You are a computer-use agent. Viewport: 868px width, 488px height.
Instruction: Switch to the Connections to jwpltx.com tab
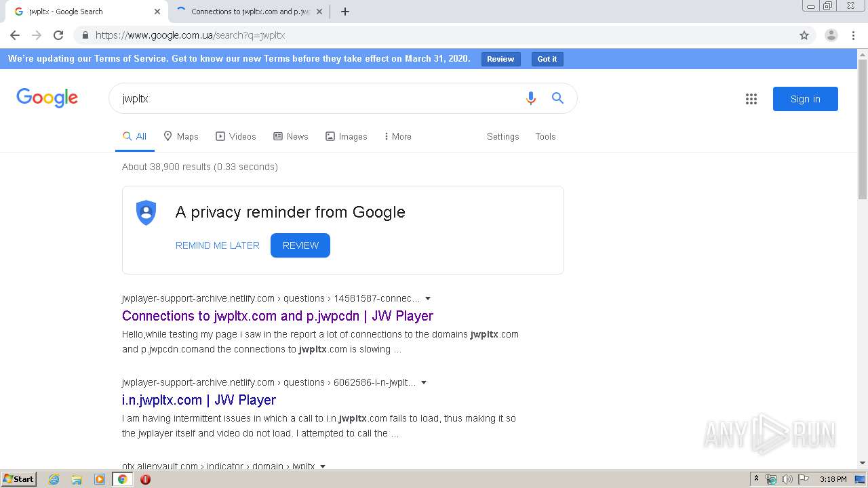pos(248,12)
